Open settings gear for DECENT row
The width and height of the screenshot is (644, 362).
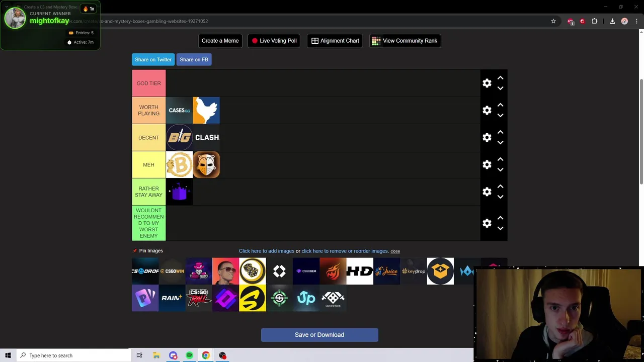coord(487,137)
